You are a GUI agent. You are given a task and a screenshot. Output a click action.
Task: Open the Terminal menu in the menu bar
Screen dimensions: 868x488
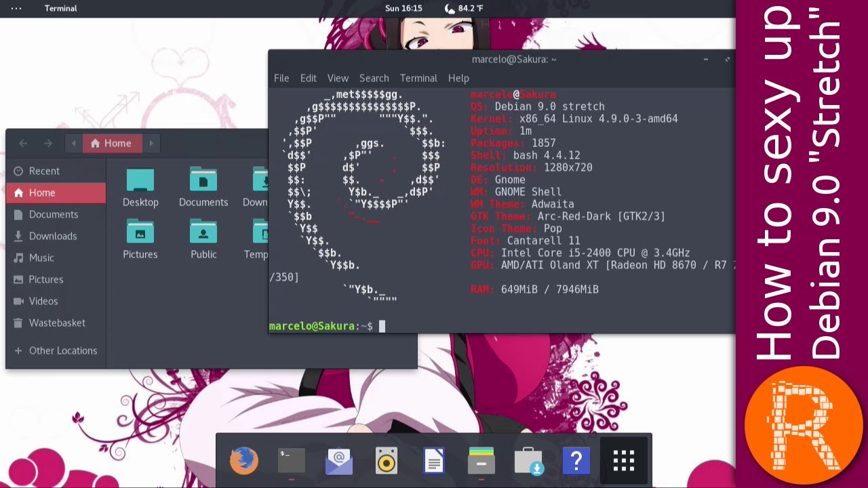(x=418, y=78)
